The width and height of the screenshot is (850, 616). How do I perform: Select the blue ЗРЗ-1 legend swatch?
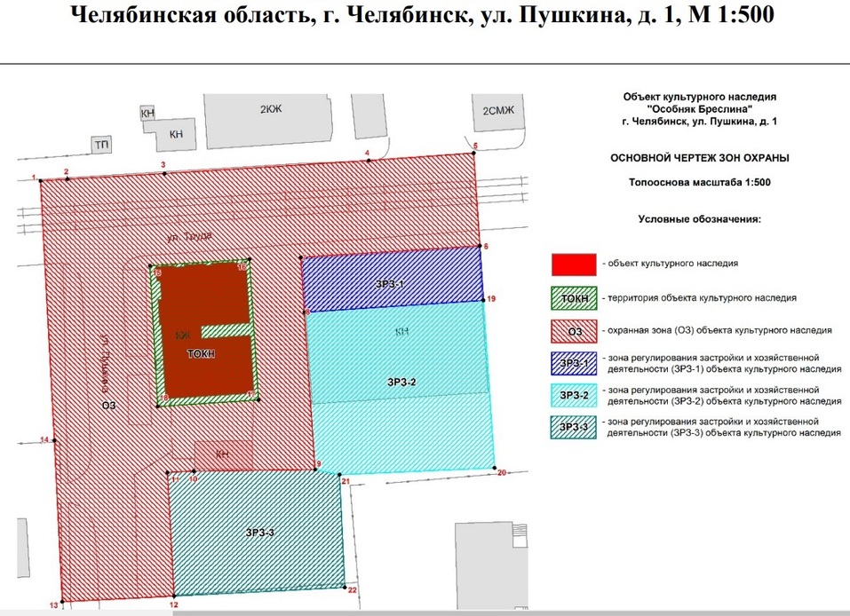(x=574, y=363)
